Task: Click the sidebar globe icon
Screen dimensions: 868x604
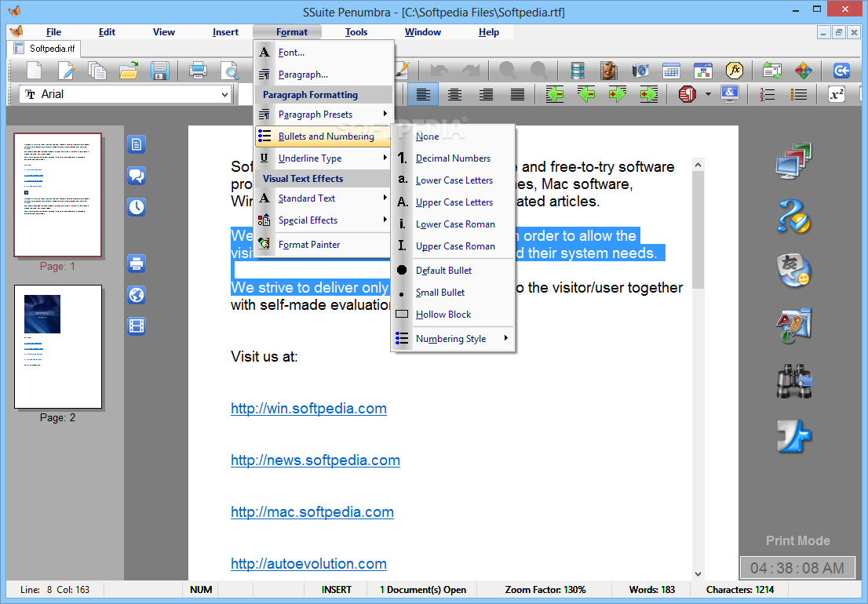Action: (137, 295)
